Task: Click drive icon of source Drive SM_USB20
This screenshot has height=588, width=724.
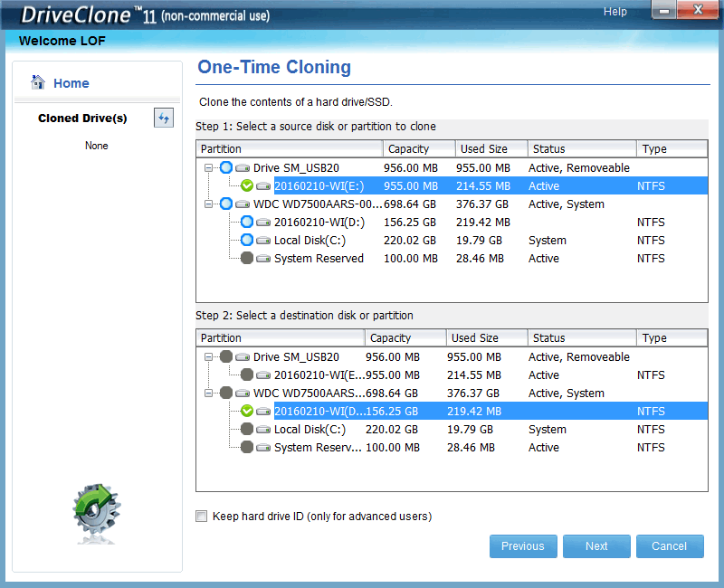Action: point(243,167)
